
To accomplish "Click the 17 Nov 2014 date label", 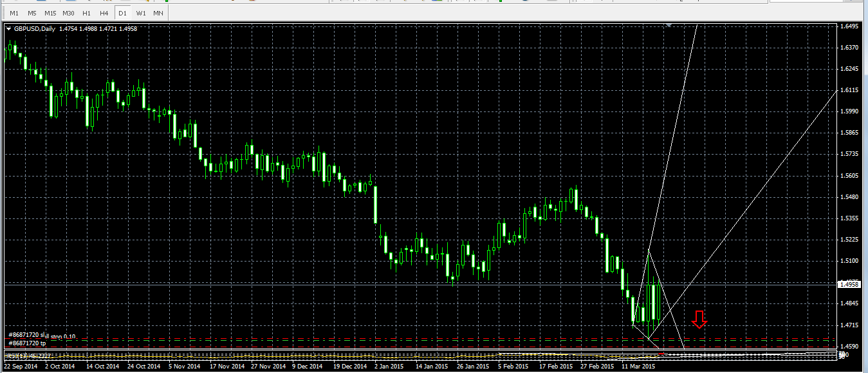I will pos(227,366).
